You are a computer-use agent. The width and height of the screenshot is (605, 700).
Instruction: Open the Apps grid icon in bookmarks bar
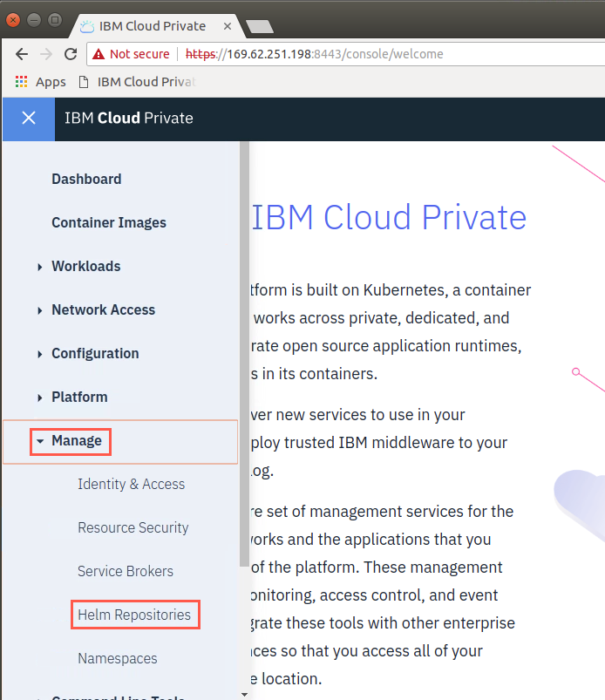pos(22,82)
